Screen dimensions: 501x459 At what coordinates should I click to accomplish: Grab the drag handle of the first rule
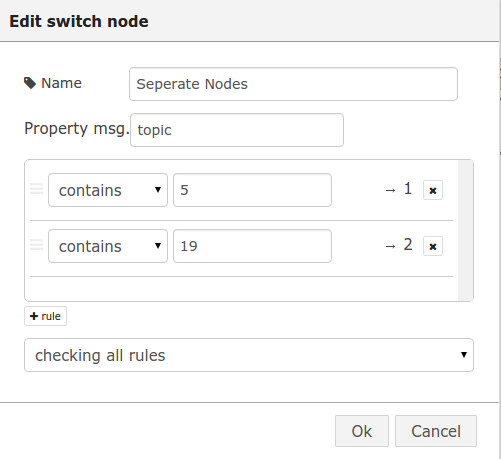[x=37, y=189]
